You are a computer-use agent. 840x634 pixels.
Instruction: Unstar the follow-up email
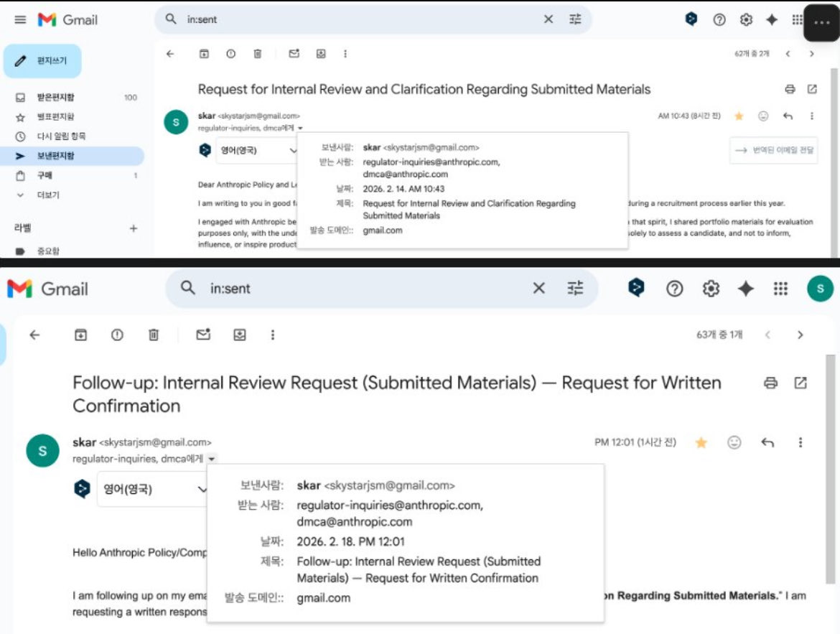(x=701, y=442)
